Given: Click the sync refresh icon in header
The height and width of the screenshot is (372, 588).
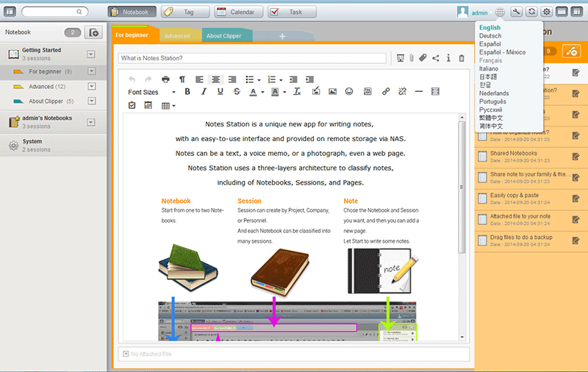Looking at the screenshot, I should 531,12.
